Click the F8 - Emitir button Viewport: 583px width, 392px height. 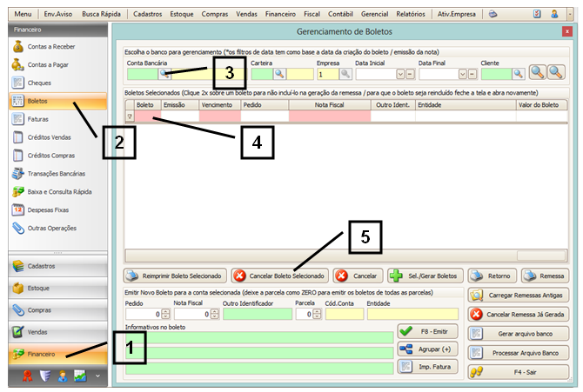pyautogui.click(x=427, y=331)
